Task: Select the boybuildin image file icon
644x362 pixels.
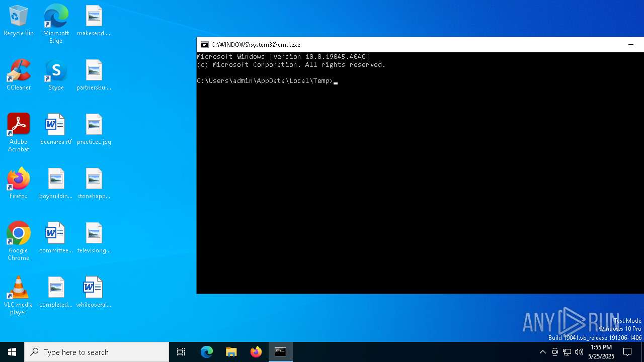Action: click(x=56, y=184)
